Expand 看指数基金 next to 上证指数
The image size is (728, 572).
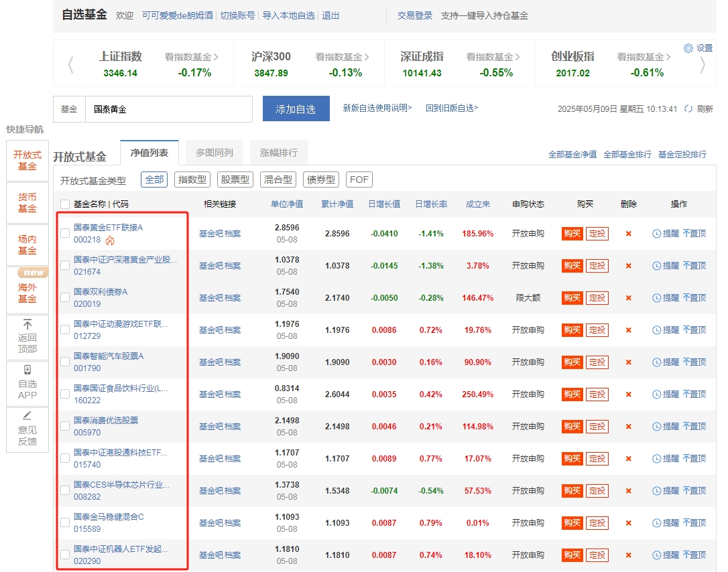pyautogui.click(x=191, y=57)
